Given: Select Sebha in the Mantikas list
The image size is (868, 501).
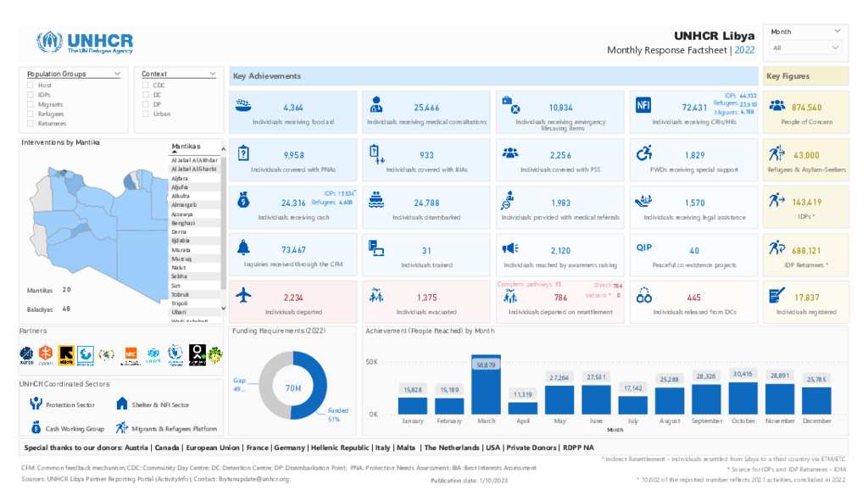Looking at the screenshot, I should (179, 276).
